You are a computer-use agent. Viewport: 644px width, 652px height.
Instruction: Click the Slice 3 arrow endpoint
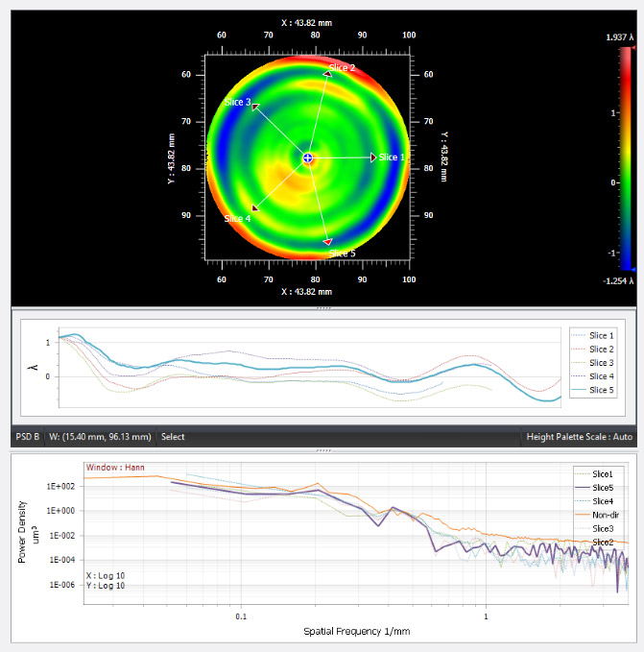click(x=255, y=108)
